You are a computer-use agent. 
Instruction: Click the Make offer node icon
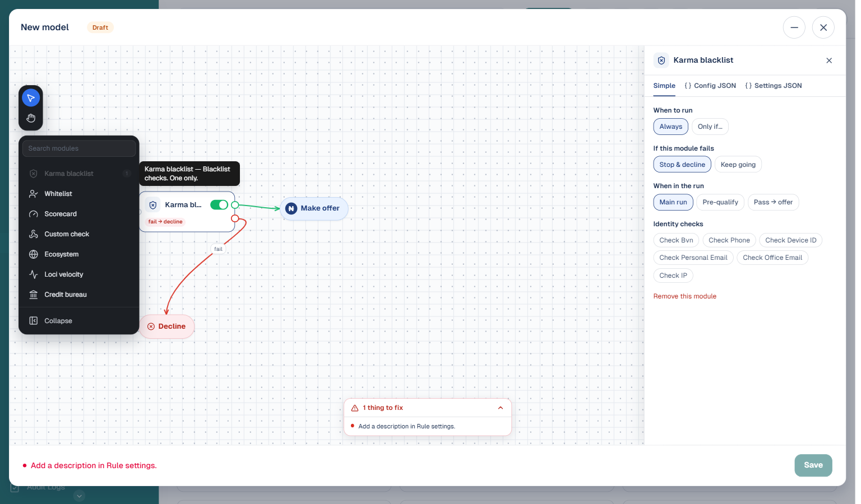(x=291, y=208)
